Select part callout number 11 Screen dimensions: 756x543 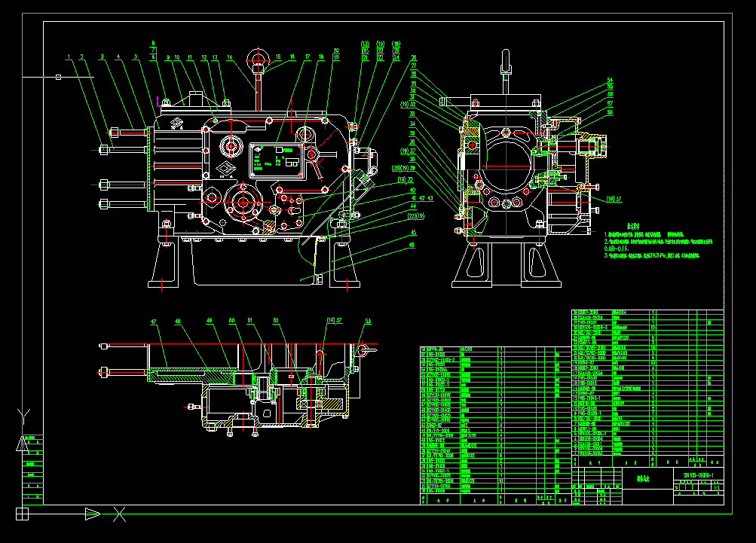[x=190, y=57]
